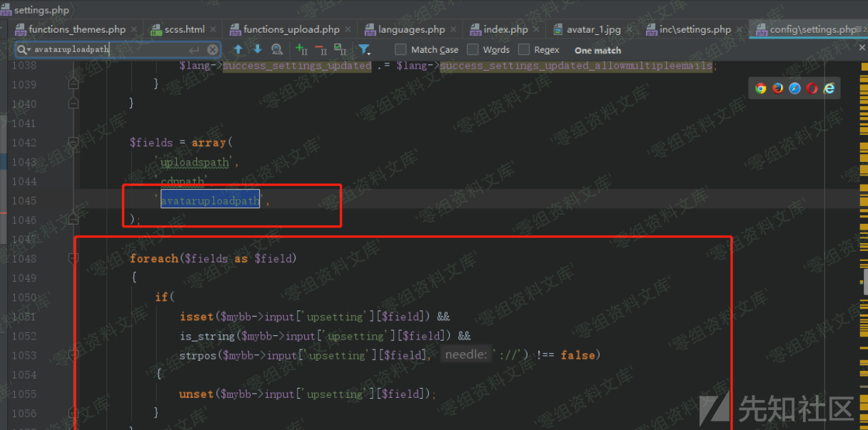Open page in Firefox browser icon

tap(778, 88)
